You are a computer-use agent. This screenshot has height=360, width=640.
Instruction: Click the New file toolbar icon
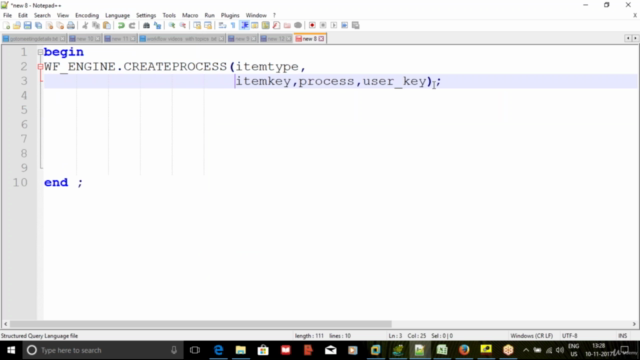6,25
